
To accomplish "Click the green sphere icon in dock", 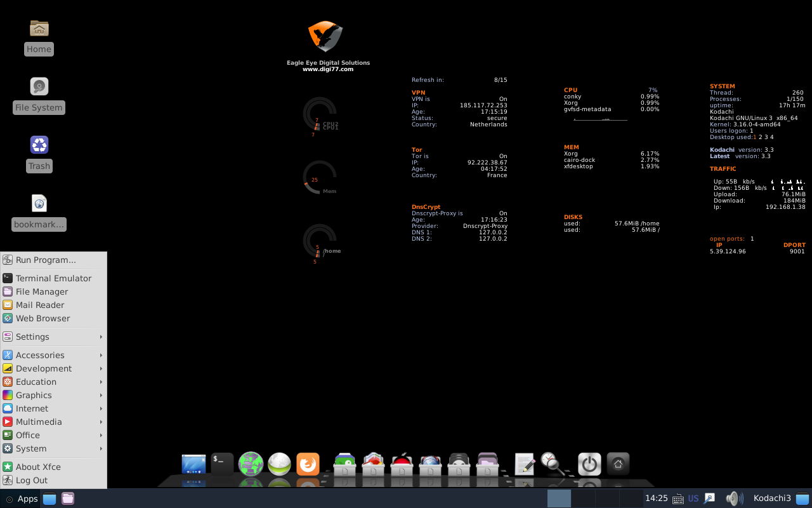I will coord(279,464).
